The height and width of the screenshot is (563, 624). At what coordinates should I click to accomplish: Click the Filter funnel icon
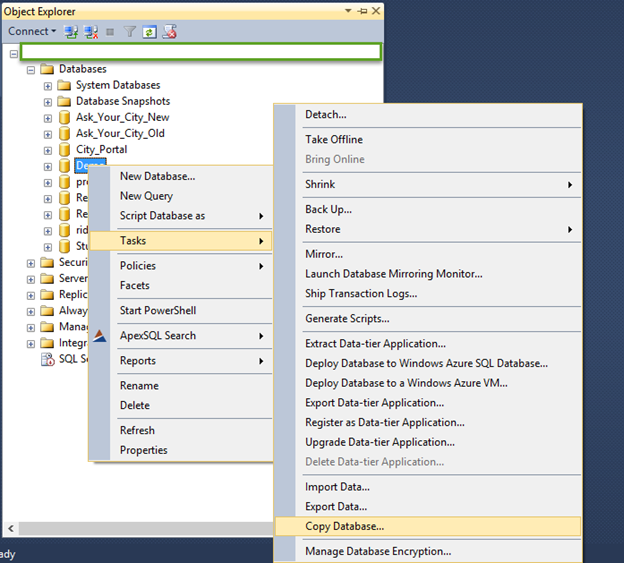point(130,32)
